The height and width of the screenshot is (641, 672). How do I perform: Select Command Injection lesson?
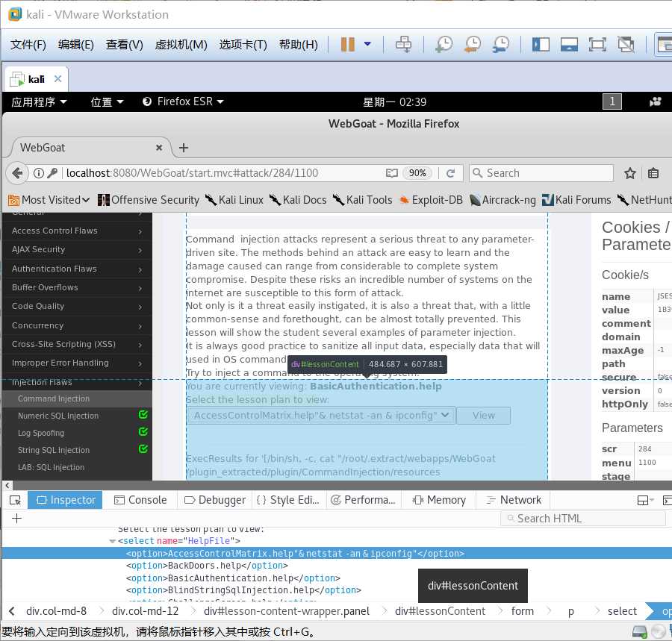(77, 398)
